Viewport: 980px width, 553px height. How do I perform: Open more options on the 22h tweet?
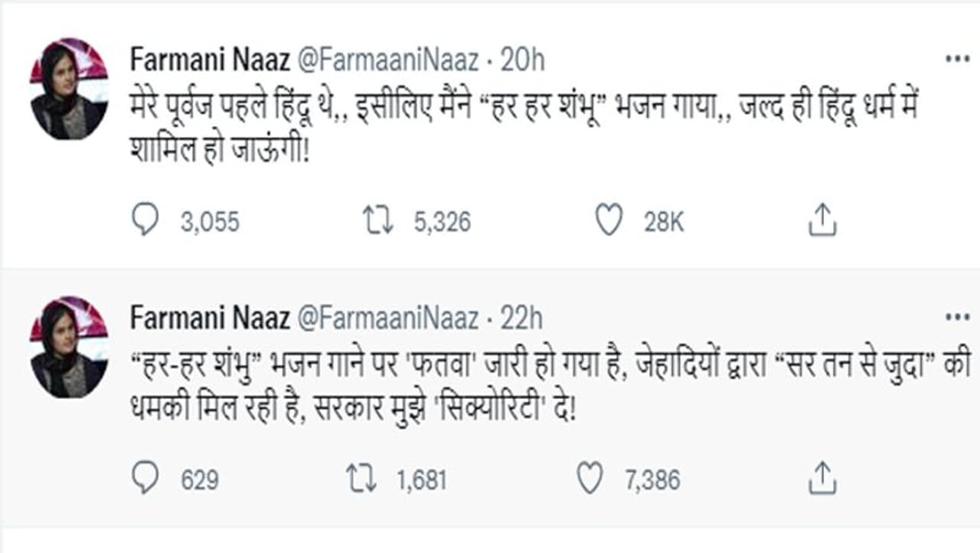tap(957, 318)
